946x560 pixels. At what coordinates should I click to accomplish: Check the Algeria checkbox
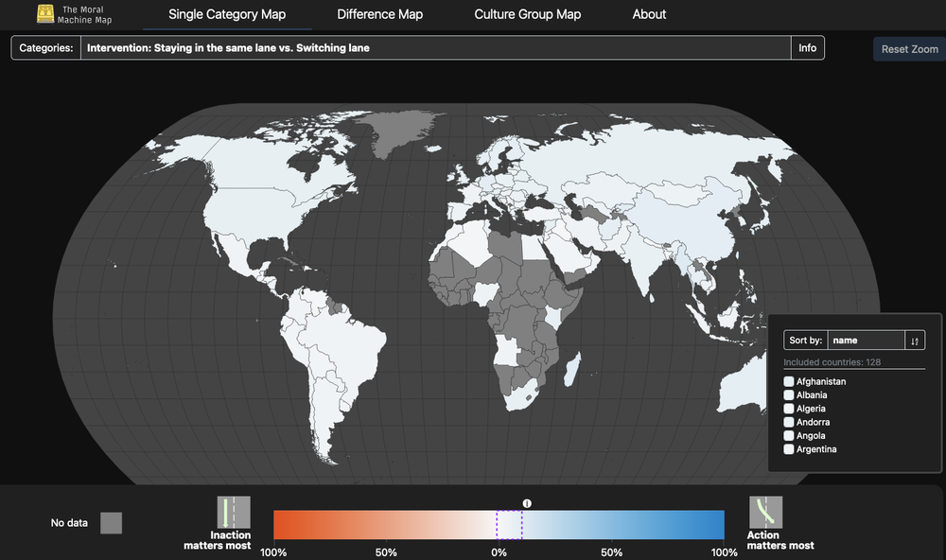tap(789, 409)
